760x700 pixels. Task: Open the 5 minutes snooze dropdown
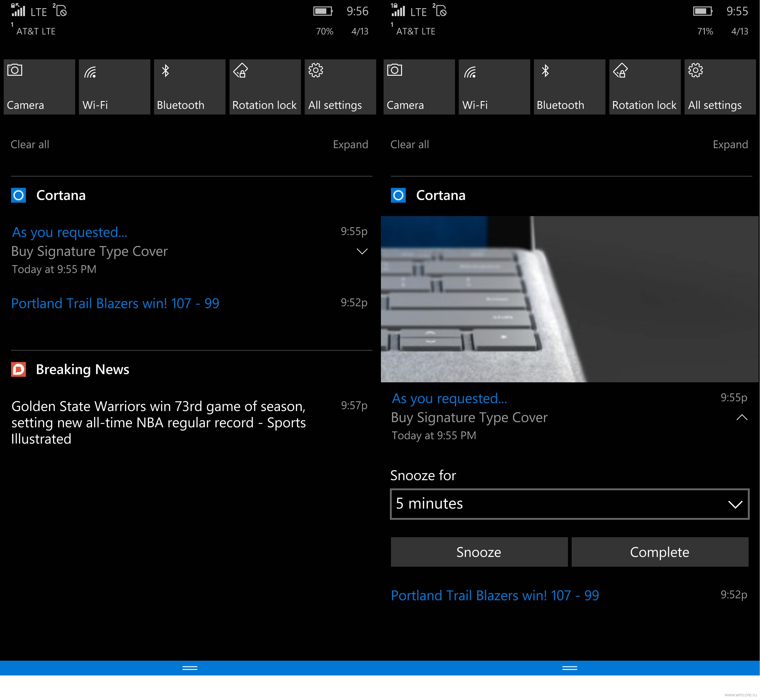pos(570,504)
